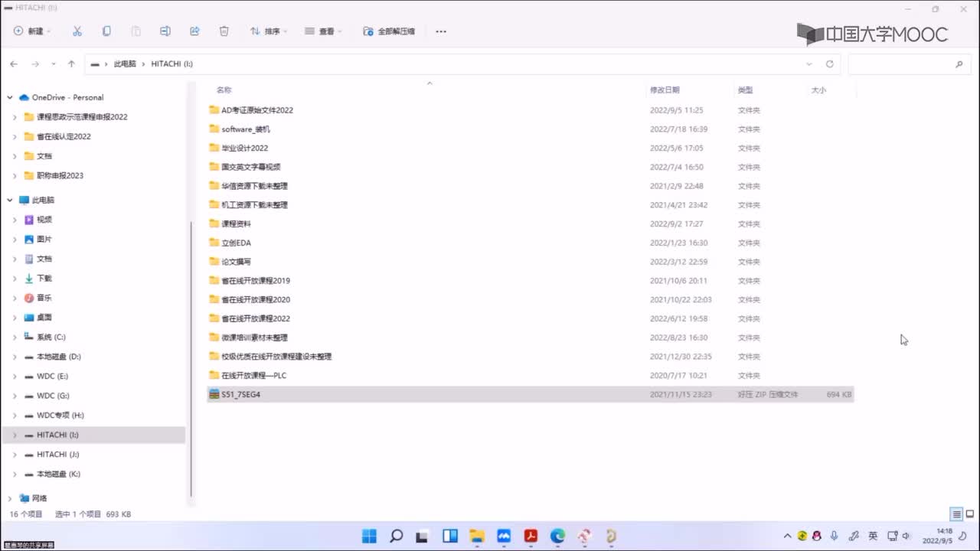Select 桌面 in navigation pane

click(44, 318)
